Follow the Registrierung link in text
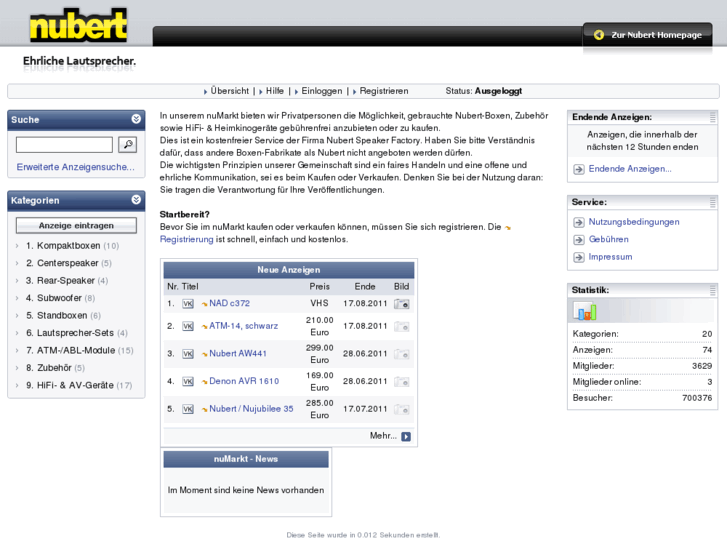Screen dimensions: 727x545 click(x=186, y=239)
